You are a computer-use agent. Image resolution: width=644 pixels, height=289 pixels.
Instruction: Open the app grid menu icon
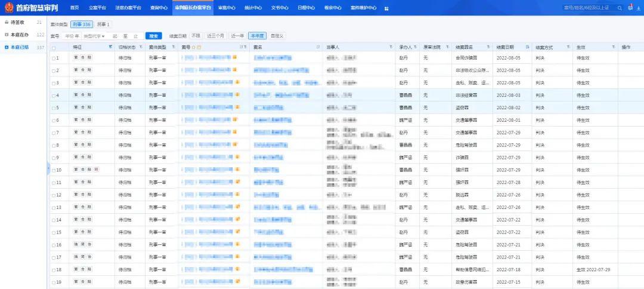click(x=386, y=8)
